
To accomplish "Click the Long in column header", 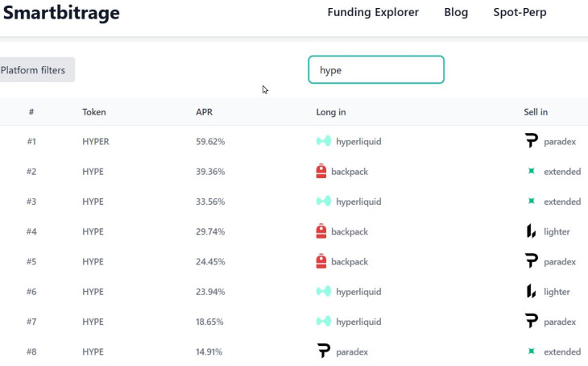I will 331,112.
